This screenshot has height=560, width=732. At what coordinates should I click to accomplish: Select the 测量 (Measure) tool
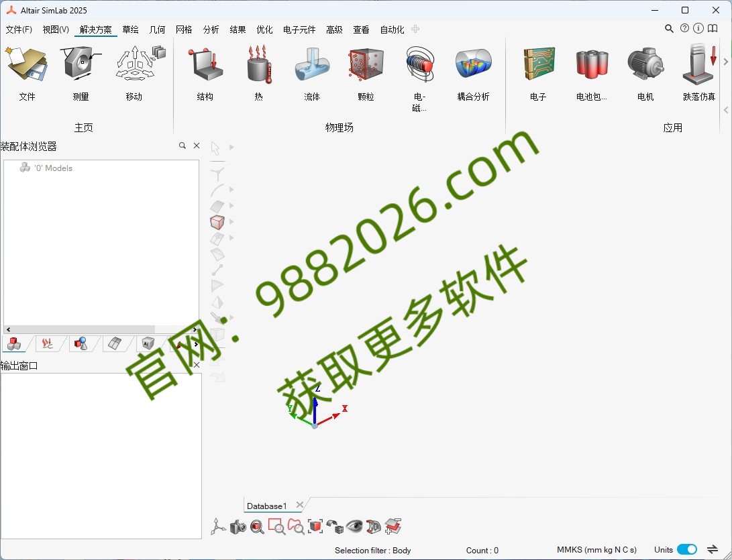(x=81, y=74)
